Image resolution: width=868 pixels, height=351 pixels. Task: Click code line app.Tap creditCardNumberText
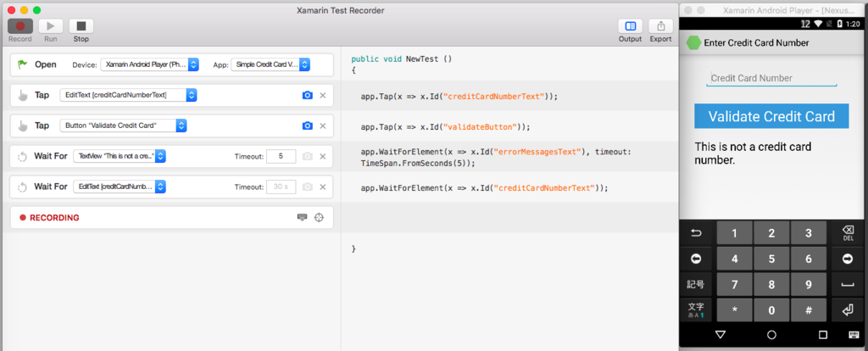click(x=459, y=97)
